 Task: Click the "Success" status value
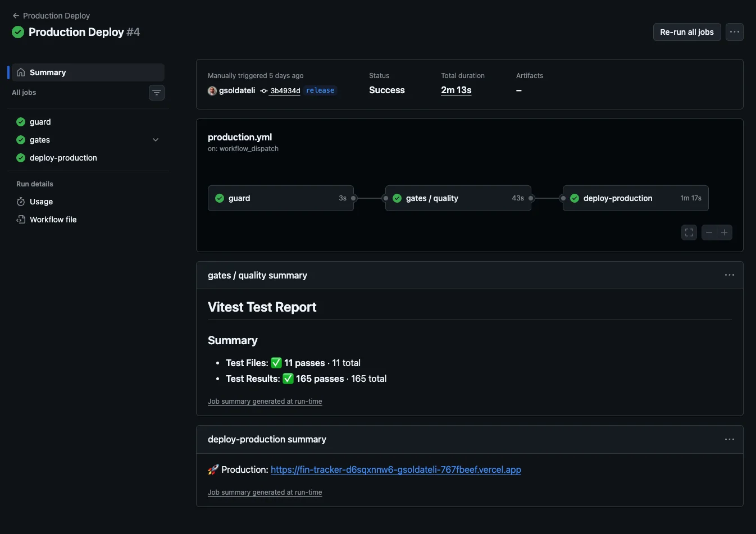click(x=387, y=90)
